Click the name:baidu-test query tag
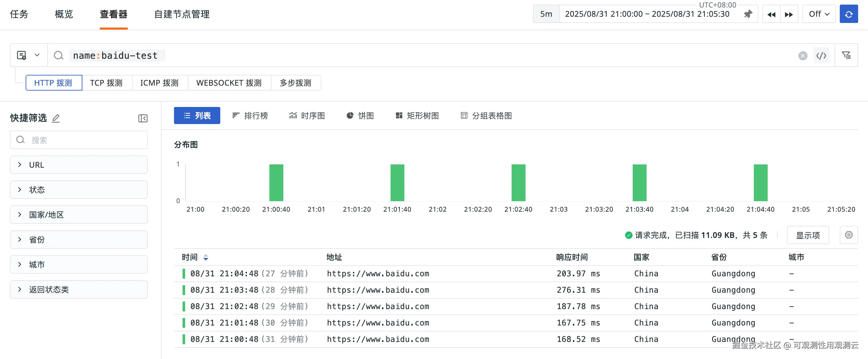This screenshot has width=868, height=359. (117, 55)
